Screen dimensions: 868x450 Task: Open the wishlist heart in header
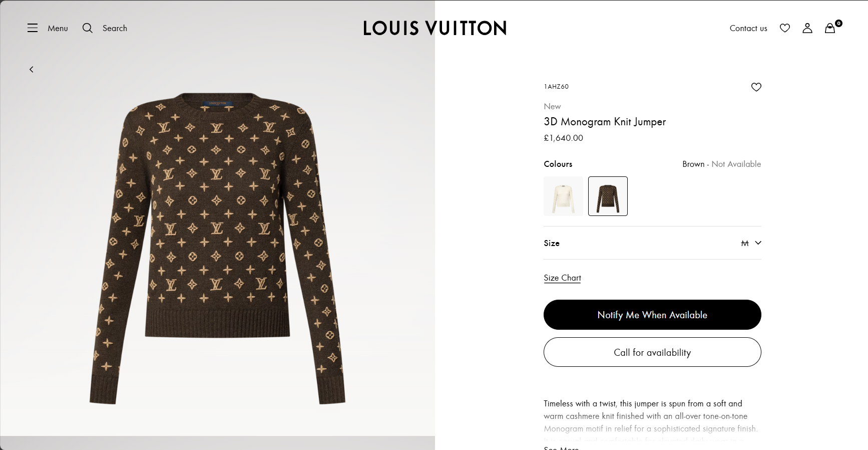tap(785, 28)
